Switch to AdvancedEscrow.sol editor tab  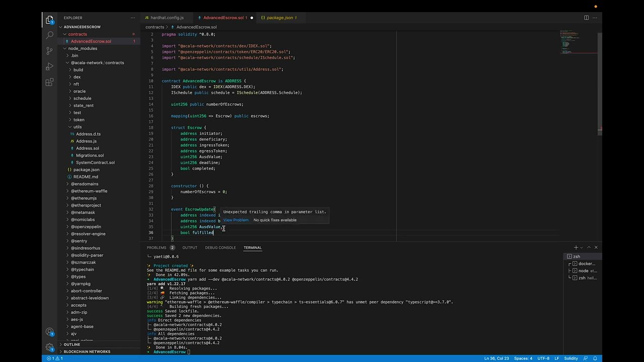tap(223, 18)
